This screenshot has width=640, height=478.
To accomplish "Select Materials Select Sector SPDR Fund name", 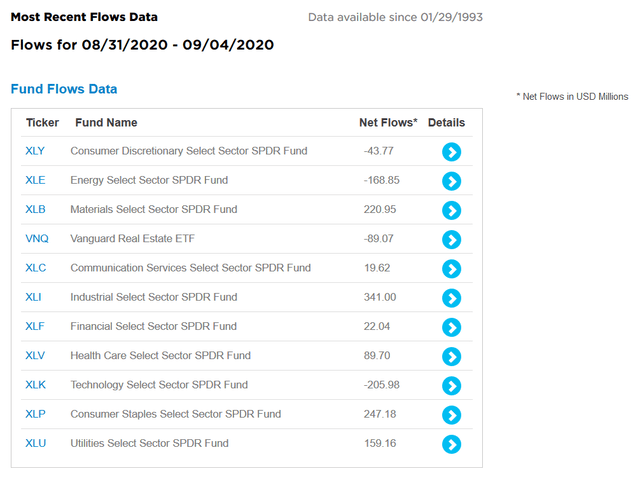I will pos(154,209).
